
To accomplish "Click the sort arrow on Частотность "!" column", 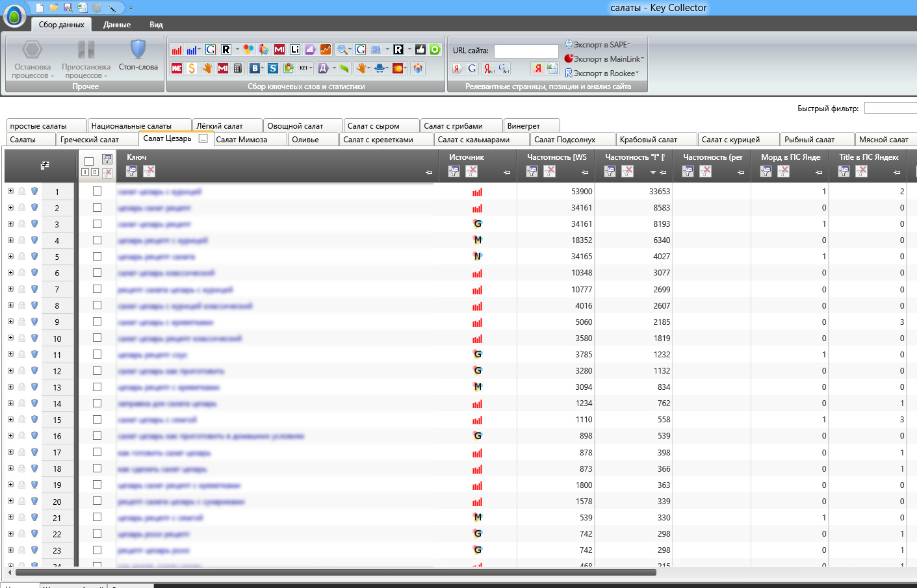I will point(653,172).
